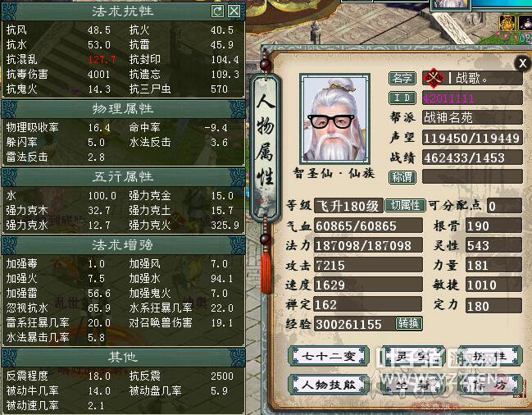Click the 物理属性 section header

click(123, 109)
